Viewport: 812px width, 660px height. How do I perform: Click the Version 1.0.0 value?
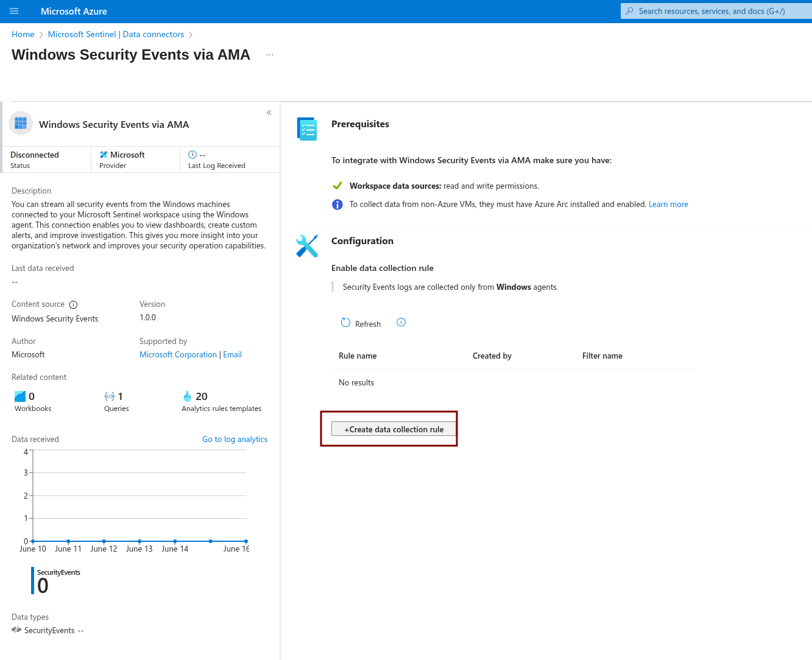click(147, 318)
